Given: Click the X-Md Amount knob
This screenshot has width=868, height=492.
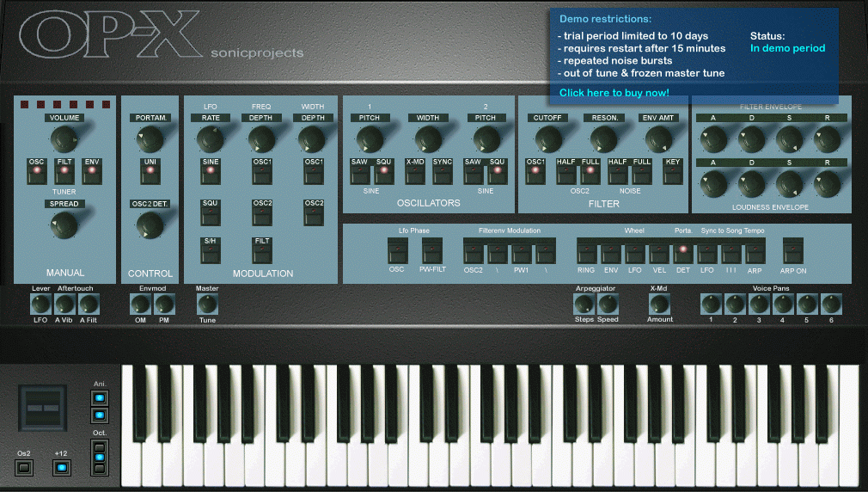Looking at the screenshot, I should [x=659, y=304].
